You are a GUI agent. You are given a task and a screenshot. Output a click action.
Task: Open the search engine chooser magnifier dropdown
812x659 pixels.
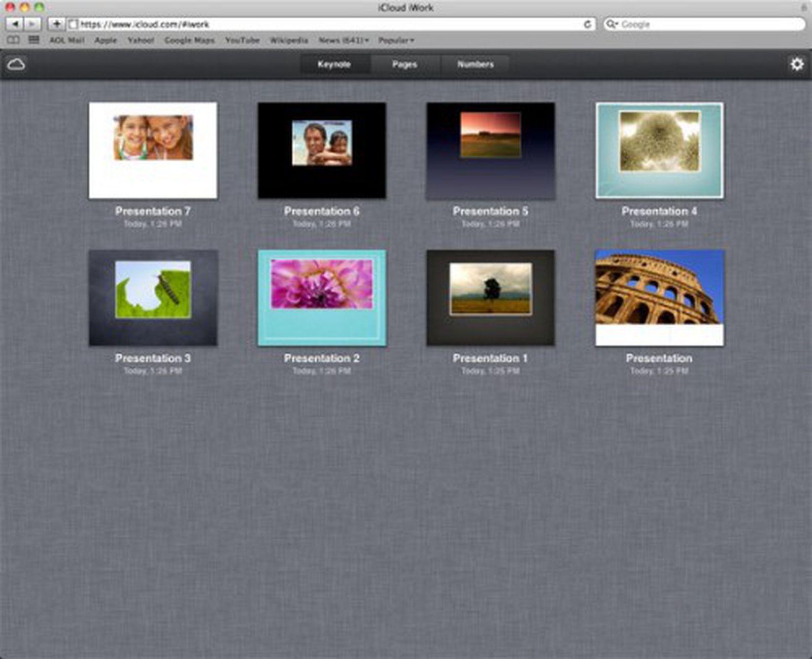click(x=614, y=24)
